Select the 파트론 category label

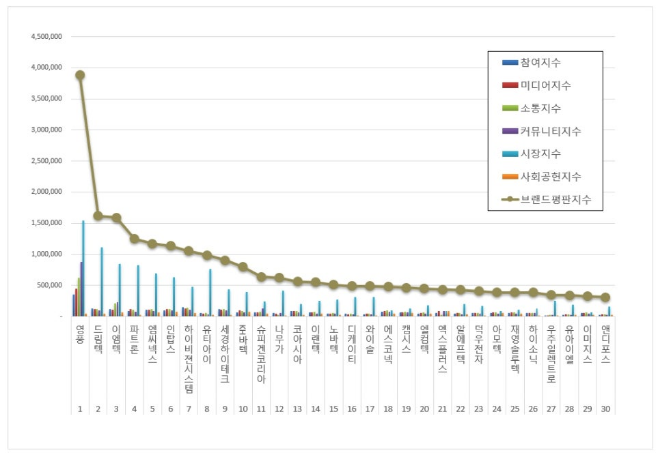click(x=134, y=335)
